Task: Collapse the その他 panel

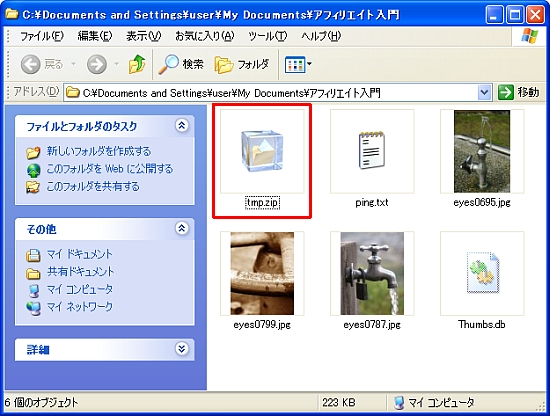Action: 182,228
